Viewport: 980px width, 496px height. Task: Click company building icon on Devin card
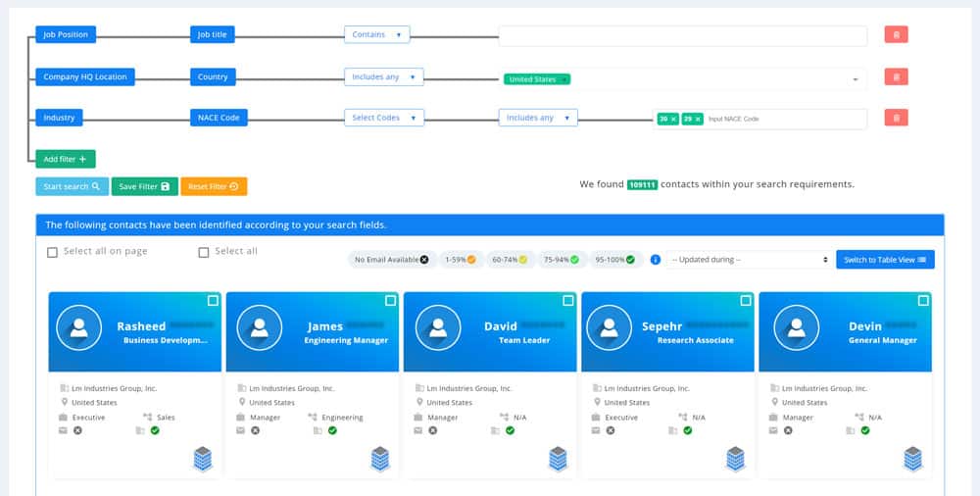click(x=913, y=458)
